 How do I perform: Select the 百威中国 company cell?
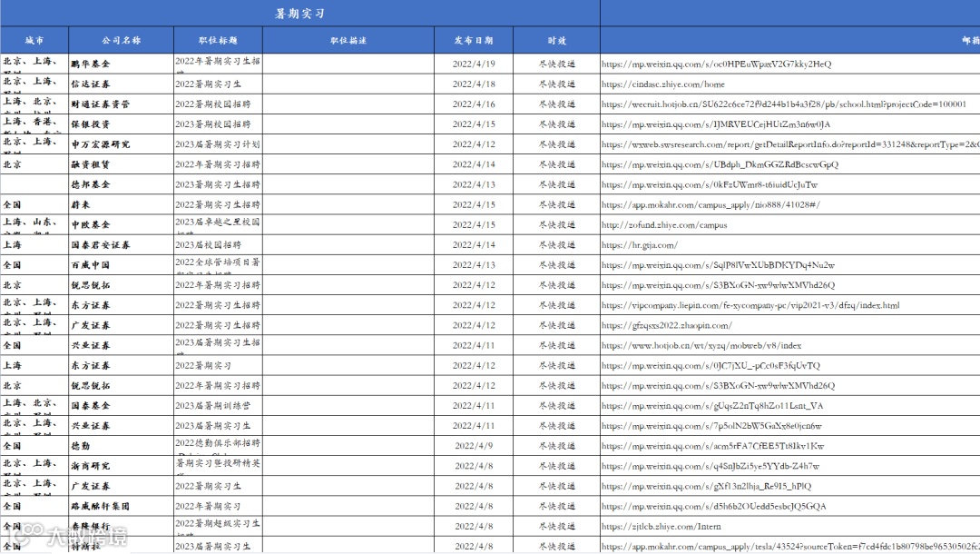coord(122,265)
